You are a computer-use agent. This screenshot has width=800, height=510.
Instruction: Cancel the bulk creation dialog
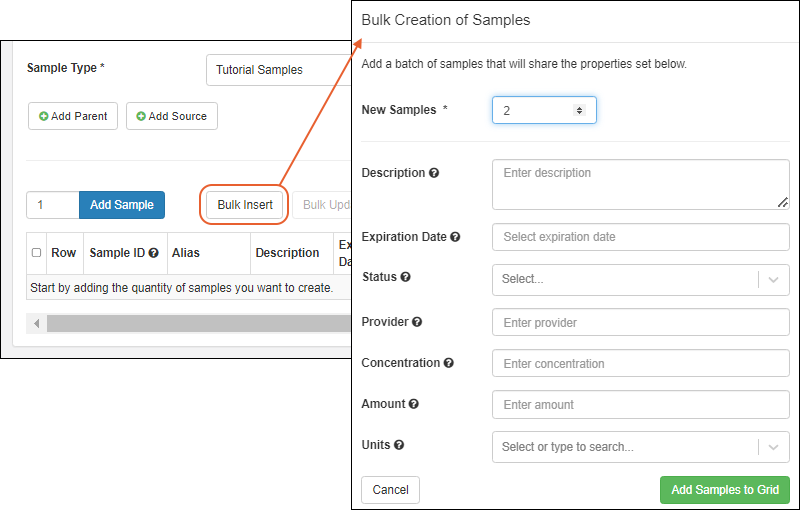click(390, 490)
